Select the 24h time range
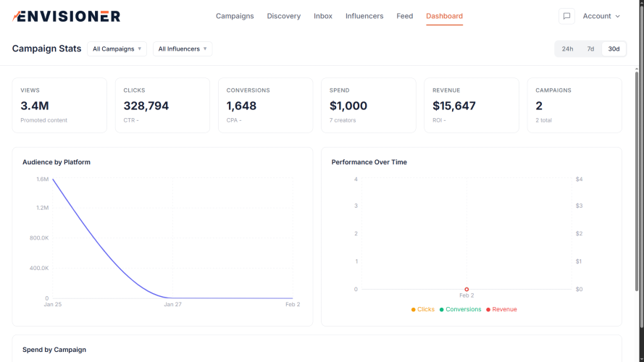This screenshot has height=362, width=644. pyautogui.click(x=567, y=49)
